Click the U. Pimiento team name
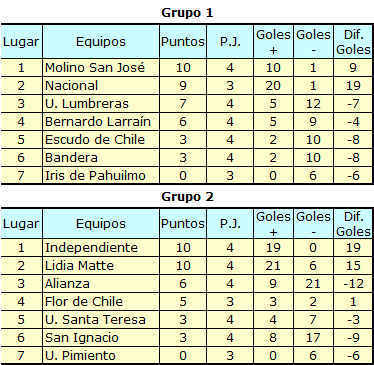 (x=80, y=356)
